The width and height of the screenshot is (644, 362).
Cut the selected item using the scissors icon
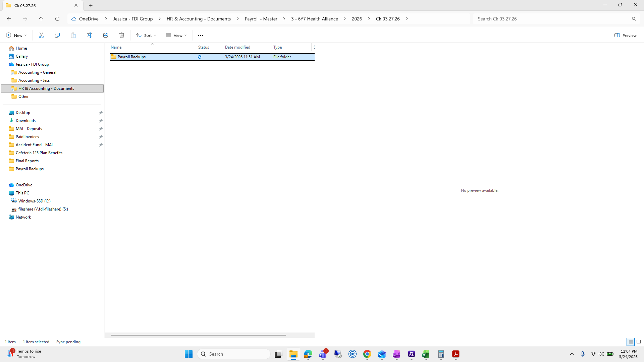pyautogui.click(x=41, y=35)
